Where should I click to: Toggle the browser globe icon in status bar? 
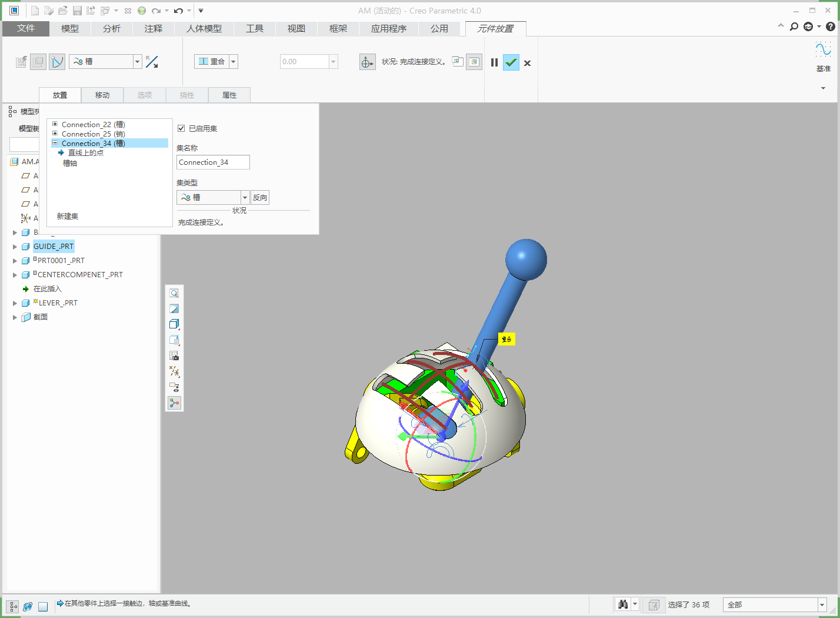pyautogui.click(x=28, y=606)
